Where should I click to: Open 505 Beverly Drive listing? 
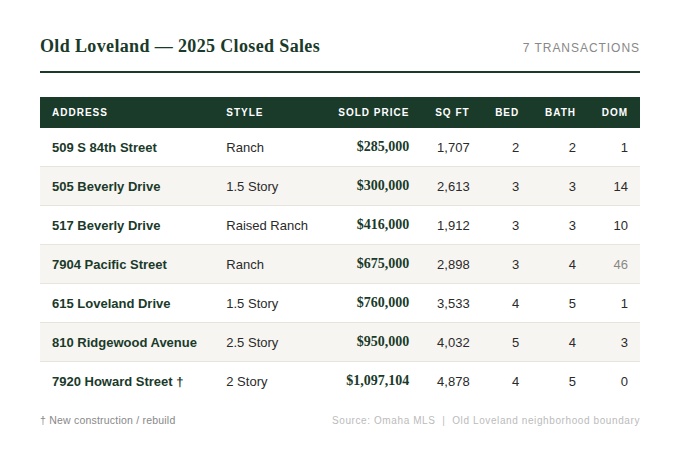click(106, 187)
